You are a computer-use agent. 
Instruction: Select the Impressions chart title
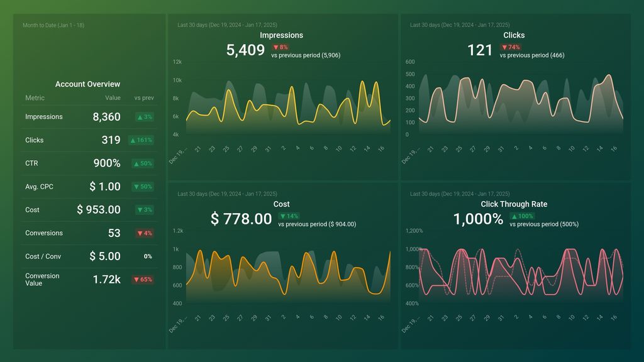281,35
